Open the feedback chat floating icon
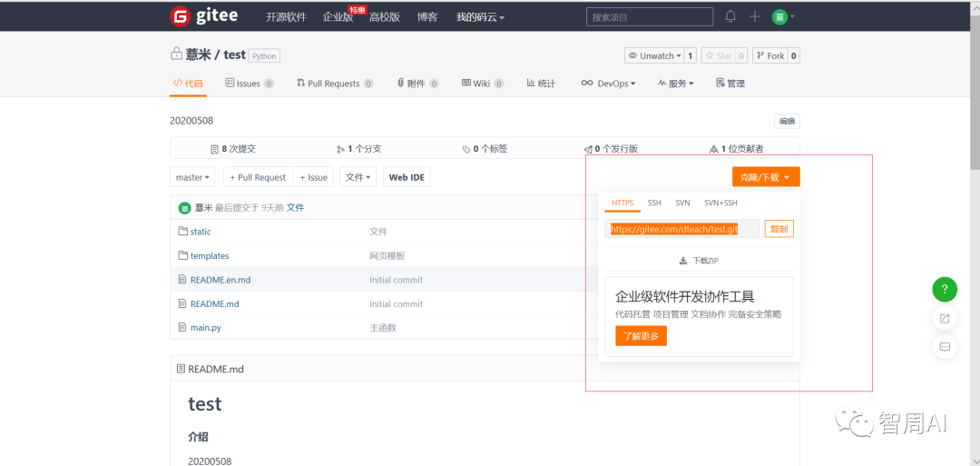The width and height of the screenshot is (980, 466). [x=945, y=346]
